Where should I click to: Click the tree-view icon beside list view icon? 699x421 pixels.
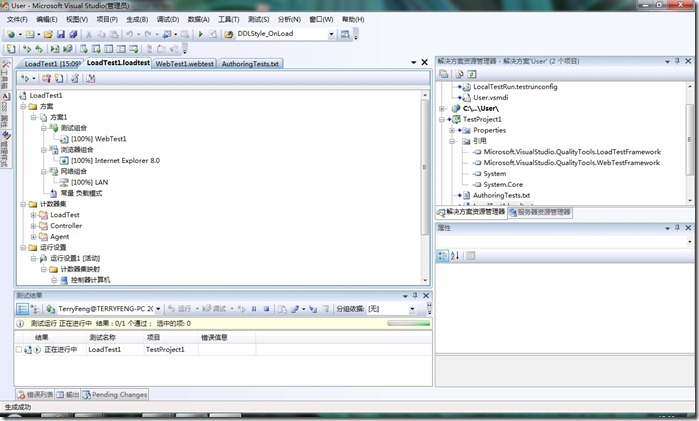[35, 309]
